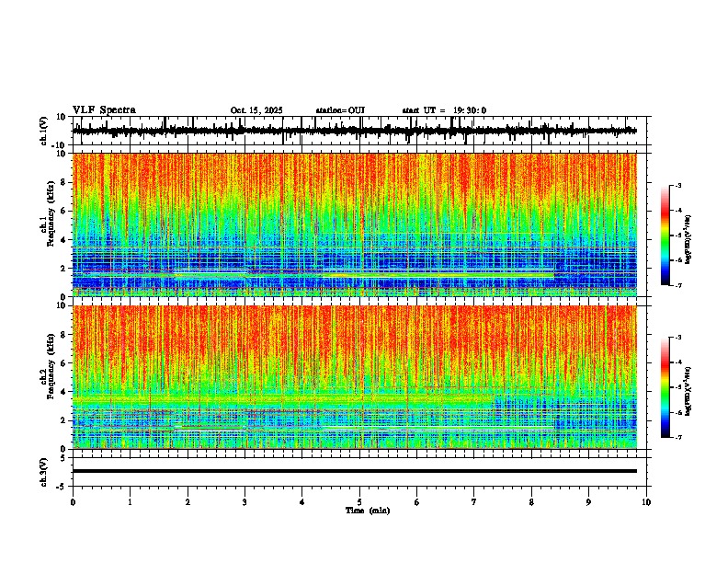The width and height of the screenshot is (728, 563).
Task: Click the time axis tick label "7"
Action: [x=474, y=502]
